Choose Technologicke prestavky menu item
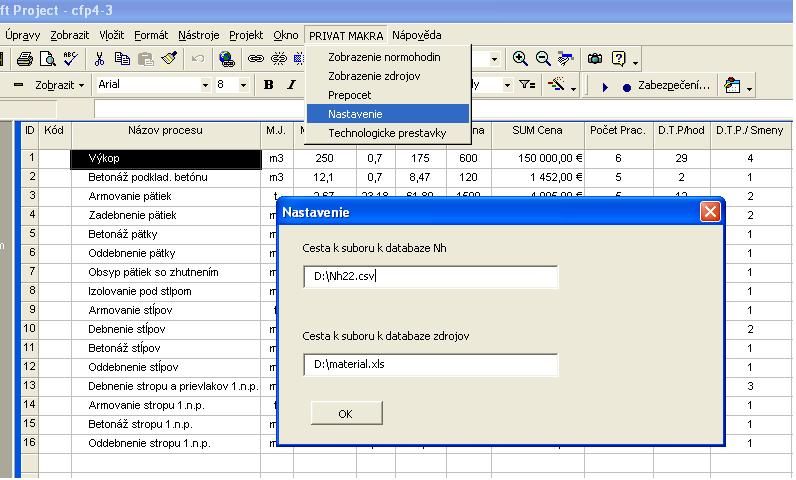 click(387, 132)
